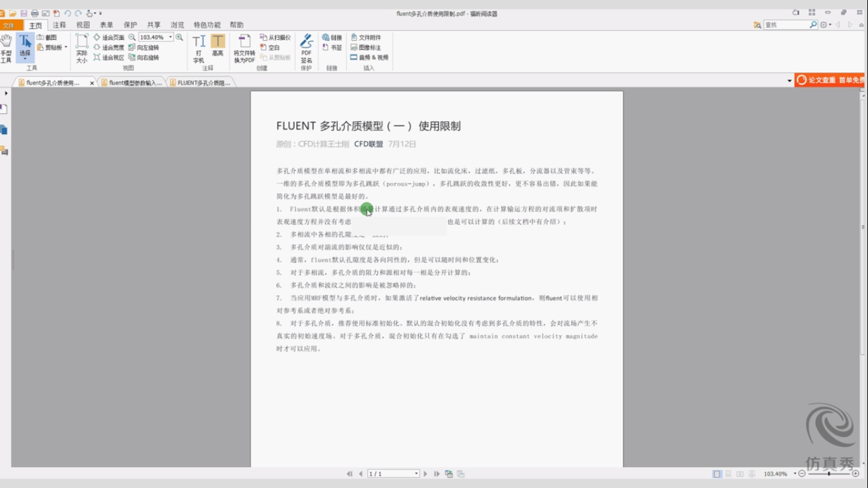Select the Hand tool (手型工具)

point(6,48)
